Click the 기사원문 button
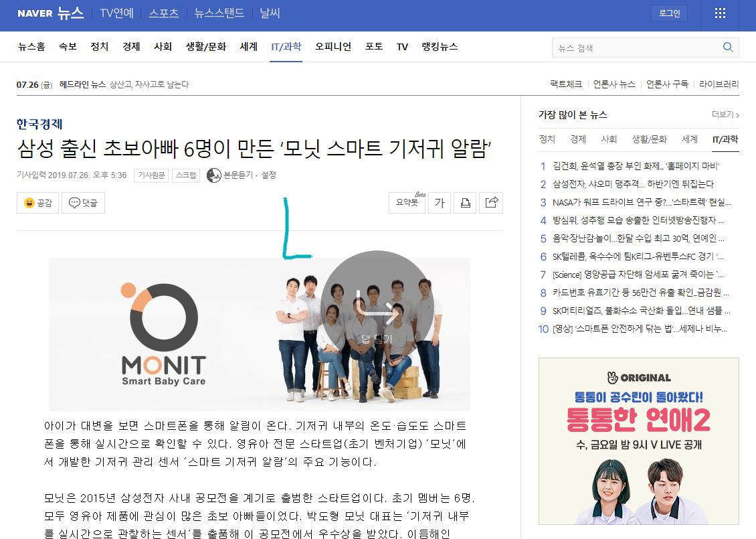Screen dimensions: 756x539 151,175
